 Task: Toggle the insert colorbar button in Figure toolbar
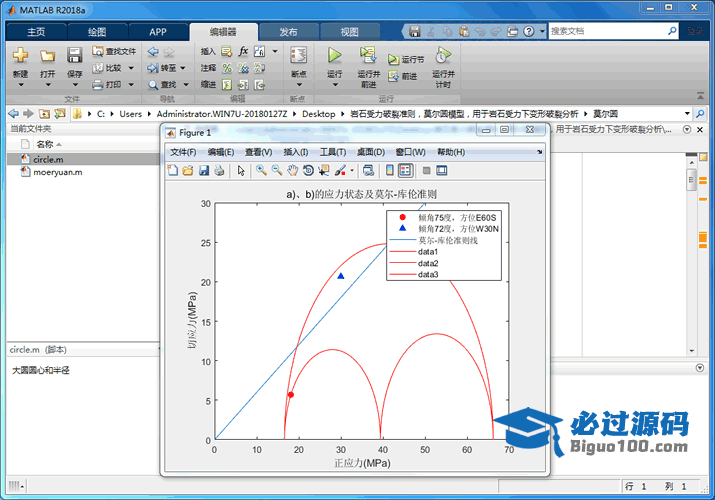point(390,170)
